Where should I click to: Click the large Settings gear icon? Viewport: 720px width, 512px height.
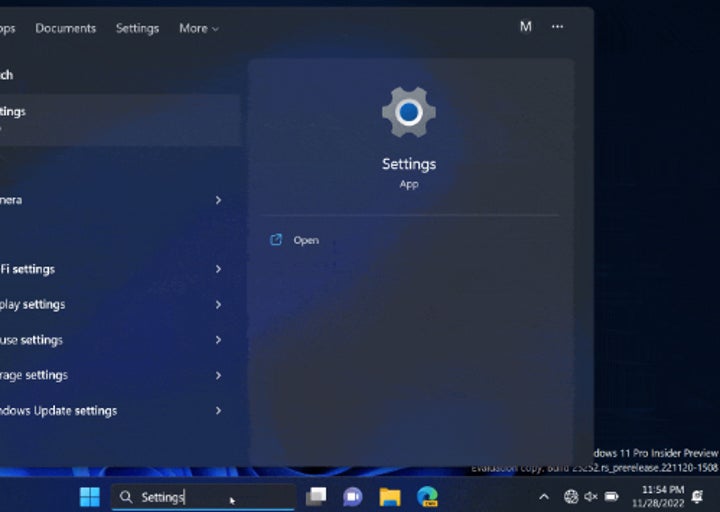coord(408,113)
